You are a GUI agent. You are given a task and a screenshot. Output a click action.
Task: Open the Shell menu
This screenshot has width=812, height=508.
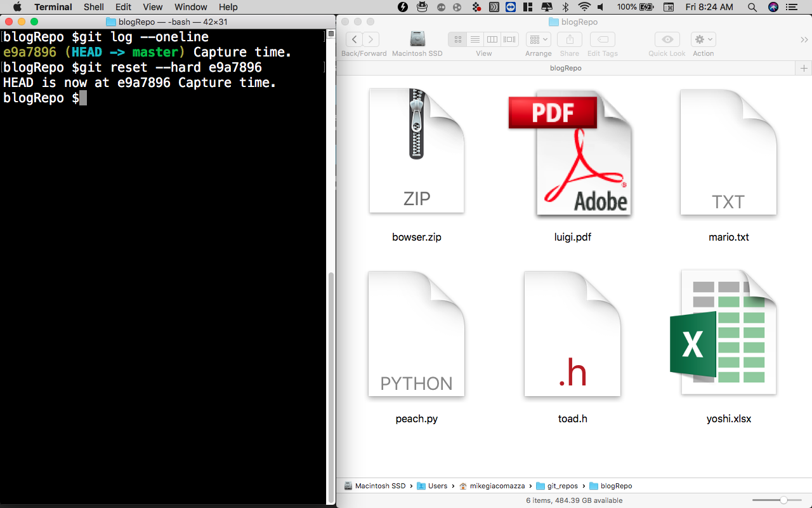tap(94, 7)
